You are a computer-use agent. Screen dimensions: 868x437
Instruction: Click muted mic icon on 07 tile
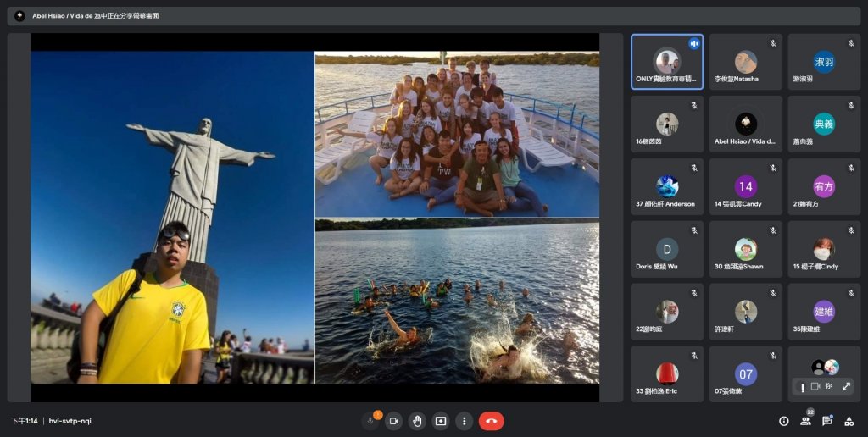pos(773,356)
